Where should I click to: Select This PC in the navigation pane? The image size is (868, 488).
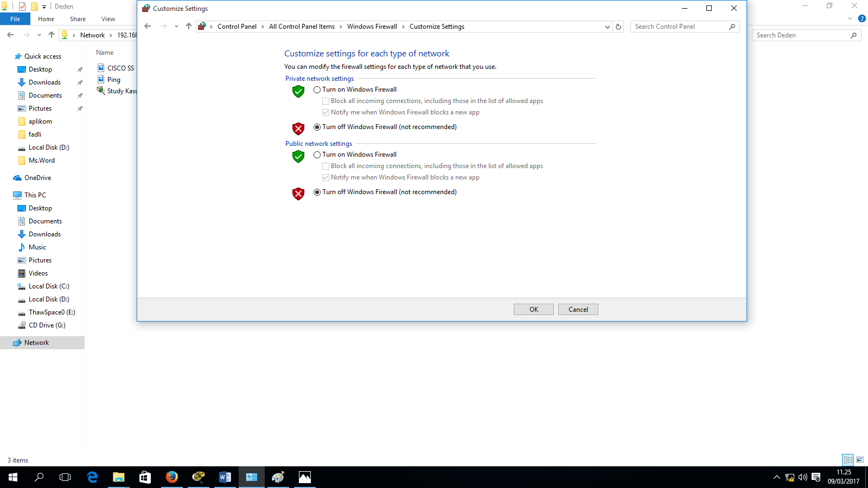click(x=35, y=195)
